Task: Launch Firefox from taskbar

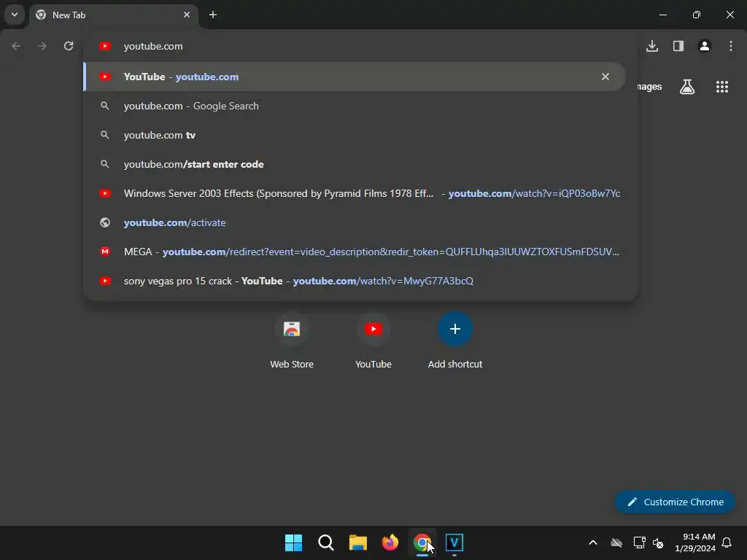Action: coord(390,542)
